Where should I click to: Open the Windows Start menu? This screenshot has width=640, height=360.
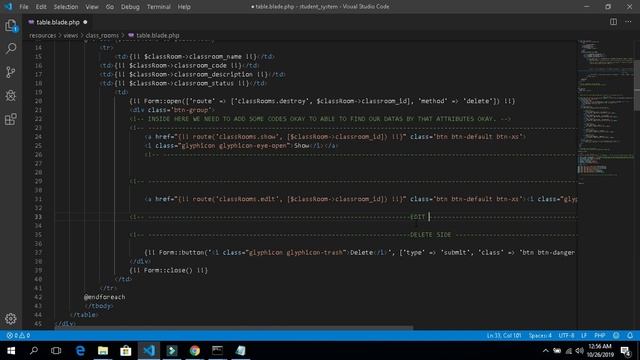click(x=11, y=351)
